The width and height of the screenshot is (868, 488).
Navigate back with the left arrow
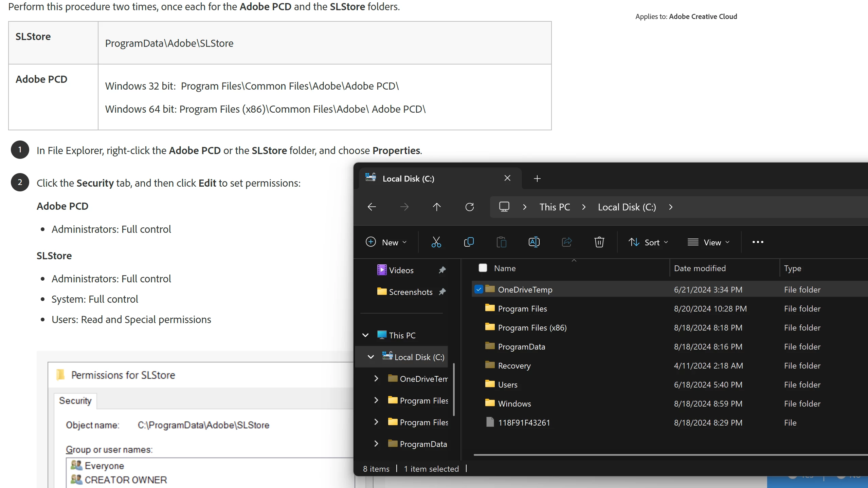point(372,207)
